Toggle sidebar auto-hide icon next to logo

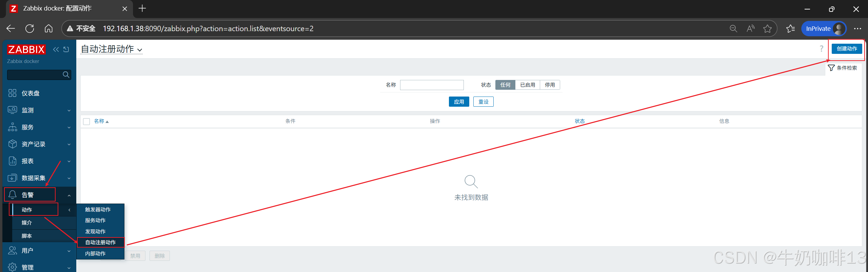tap(66, 49)
